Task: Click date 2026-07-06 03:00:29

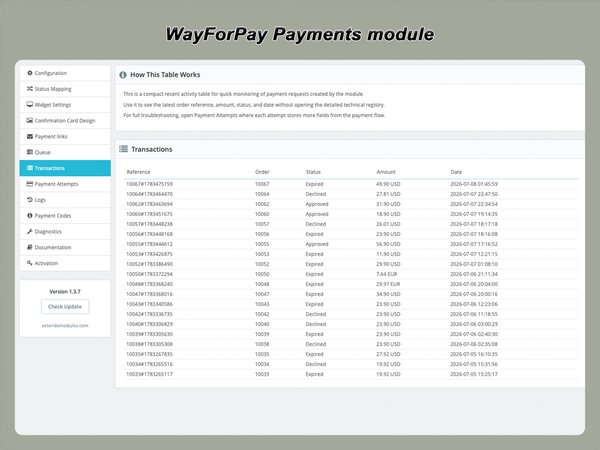Action: pos(474,324)
